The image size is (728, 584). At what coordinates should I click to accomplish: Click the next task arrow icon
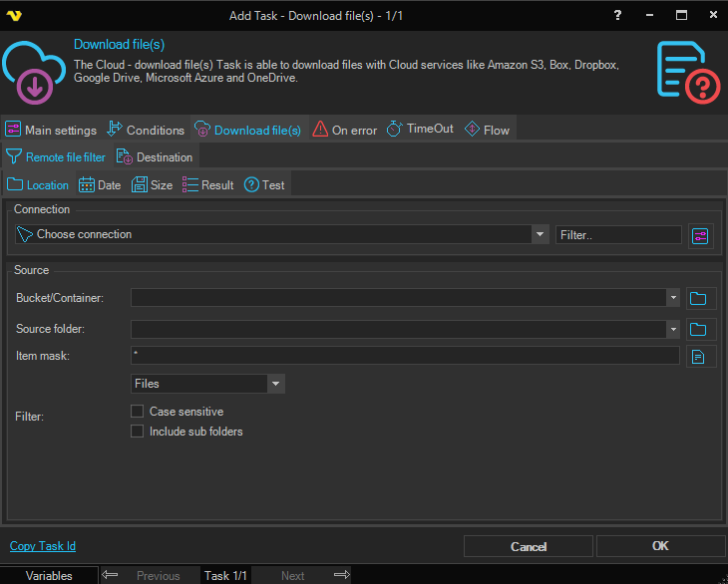click(341, 575)
